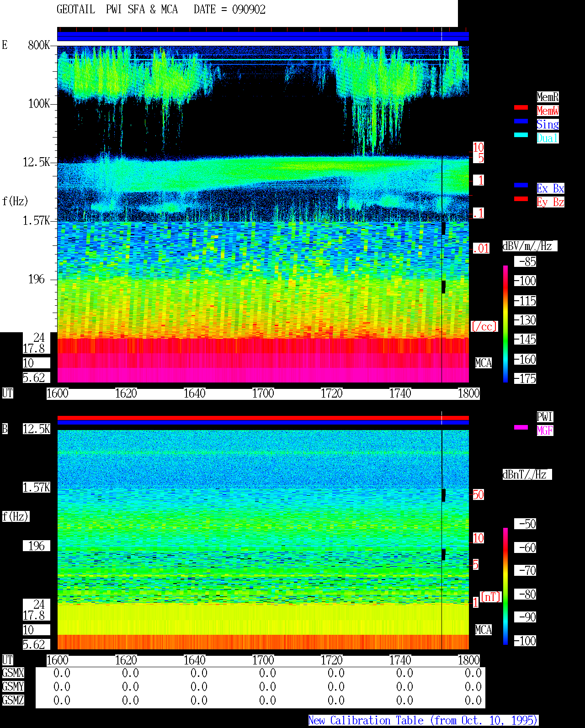The height and width of the screenshot is (728, 585).
Task: Click the red 50 nT tick label
Action: pos(478,494)
